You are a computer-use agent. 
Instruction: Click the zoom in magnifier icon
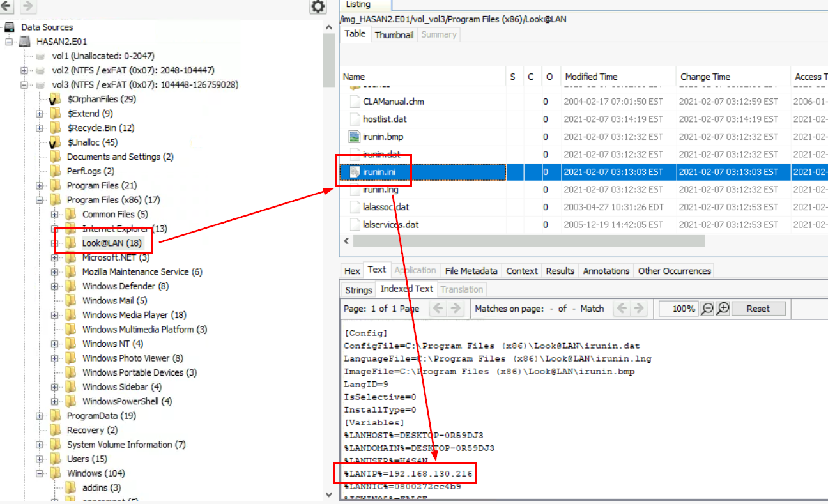(723, 309)
